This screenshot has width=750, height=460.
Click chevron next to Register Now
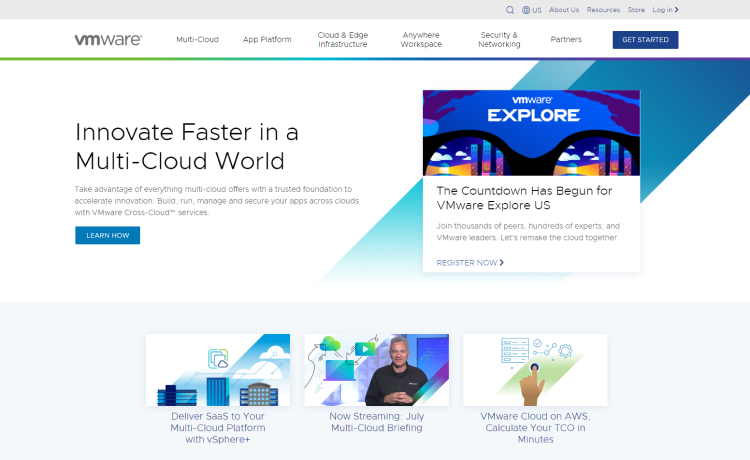tap(501, 263)
